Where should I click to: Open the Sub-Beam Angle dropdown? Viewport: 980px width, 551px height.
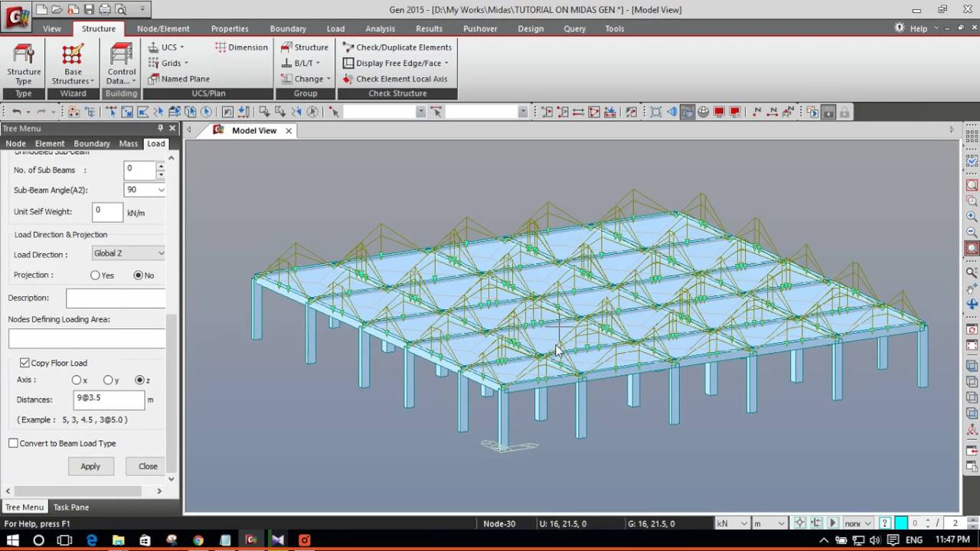(x=161, y=190)
